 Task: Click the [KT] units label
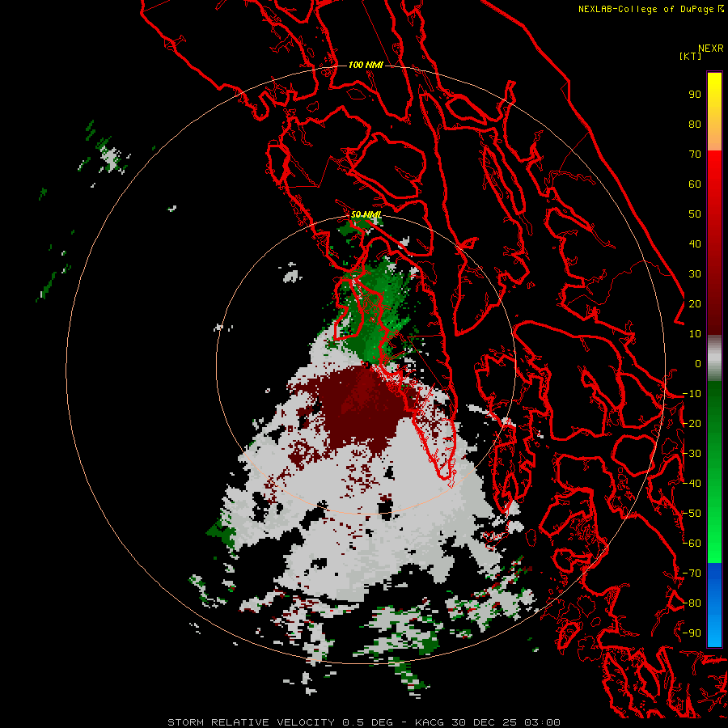pyautogui.click(x=690, y=56)
